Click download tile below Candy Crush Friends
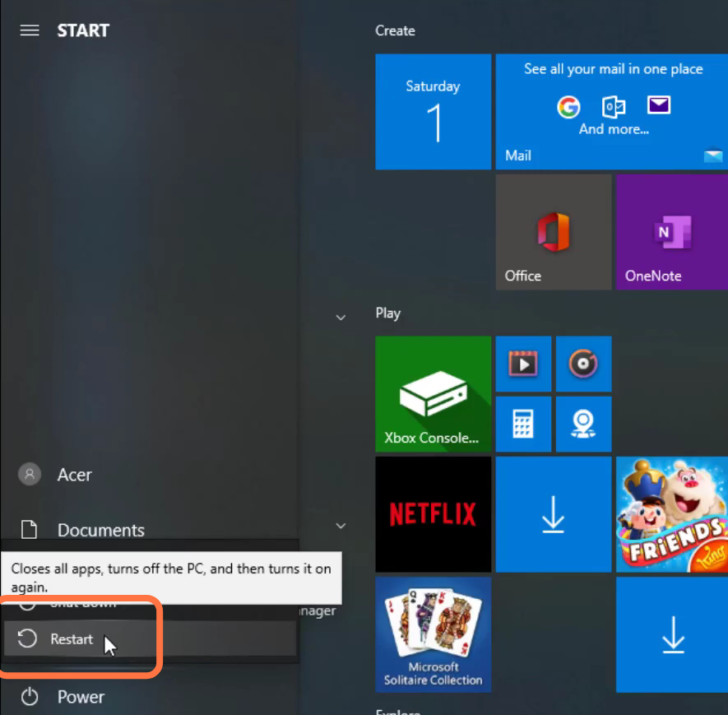Viewport: 728px width, 715px height. coord(672,634)
